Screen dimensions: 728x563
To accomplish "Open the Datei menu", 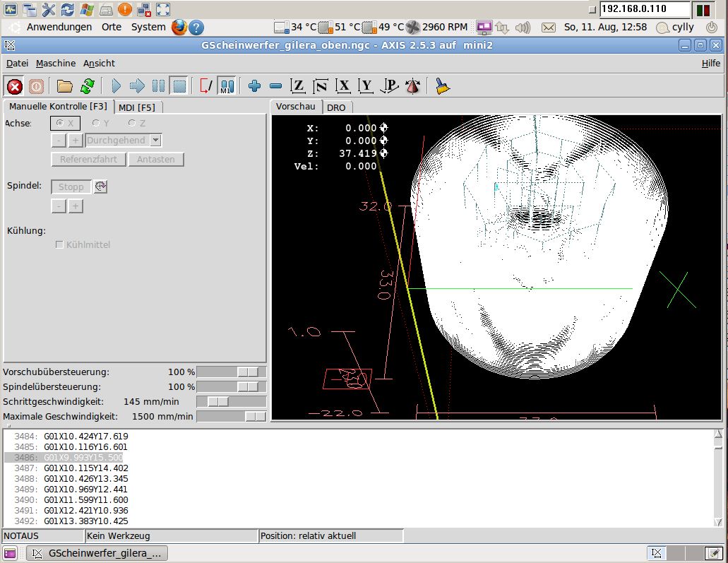I will (x=17, y=63).
